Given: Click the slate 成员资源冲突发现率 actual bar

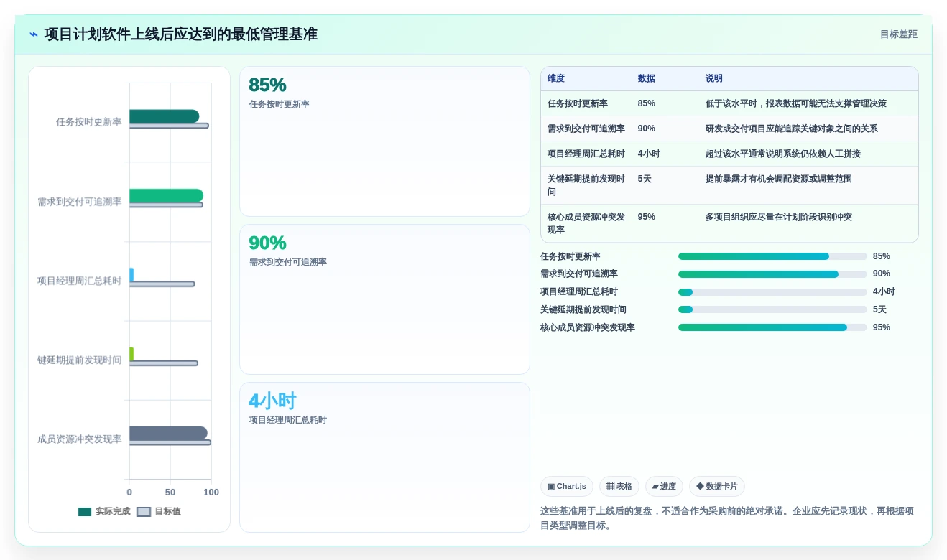Looking at the screenshot, I should click(x=168, y=433).
